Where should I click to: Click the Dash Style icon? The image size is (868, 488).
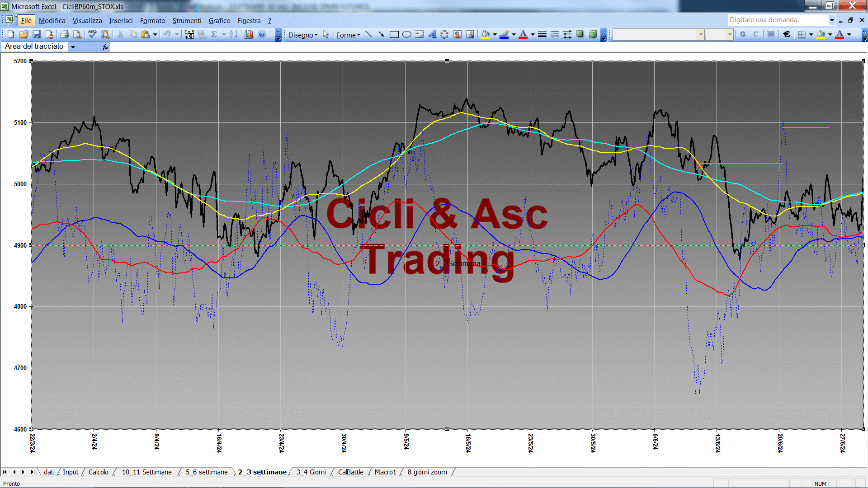pos(555,34)
